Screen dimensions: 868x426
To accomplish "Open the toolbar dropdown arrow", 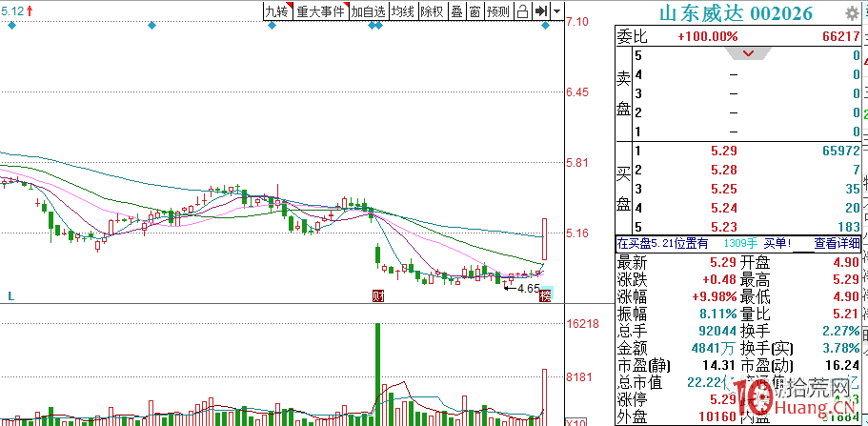I will click(x=556, y=11).
